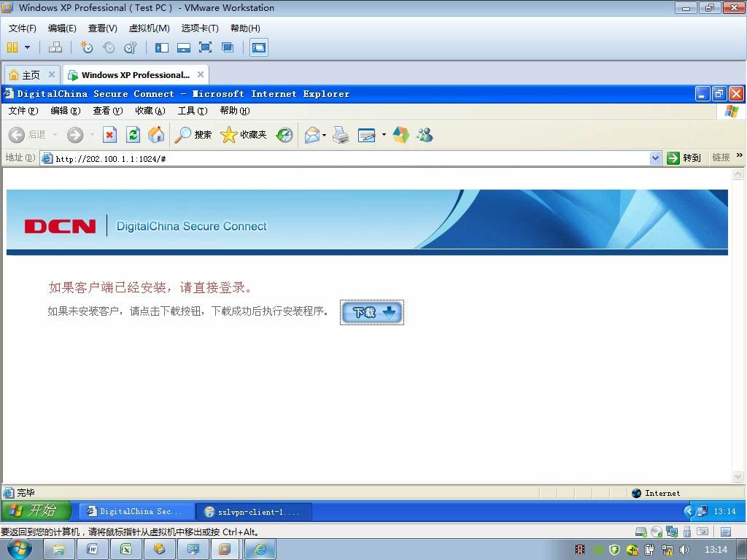Click the VMware pause virtual machine icon

tap(12, 47)
